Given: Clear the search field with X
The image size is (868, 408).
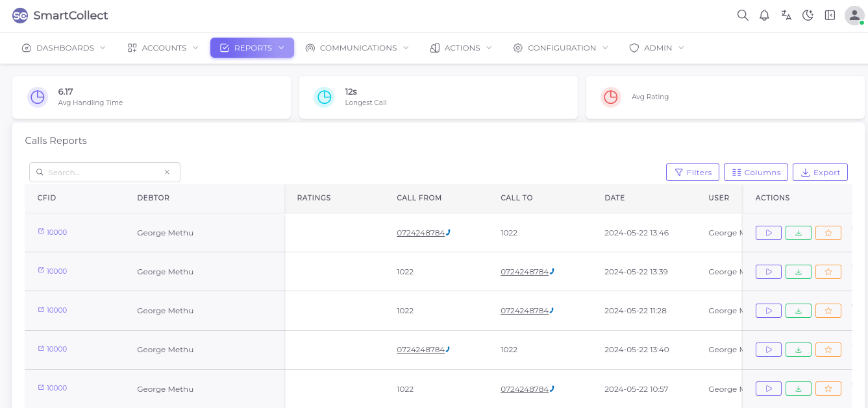Looking at the screenshot, I should [167, 173].
